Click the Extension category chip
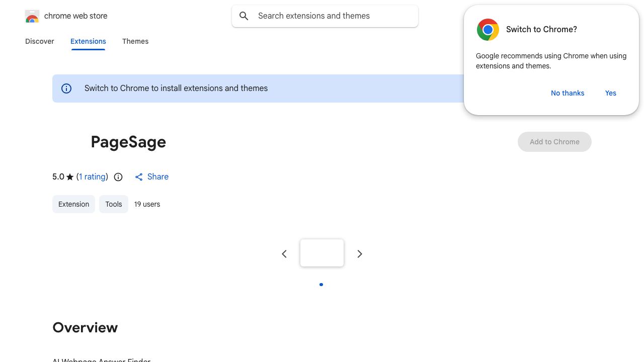Viewport: 644px width, 362px height. (x=73, y=204)
